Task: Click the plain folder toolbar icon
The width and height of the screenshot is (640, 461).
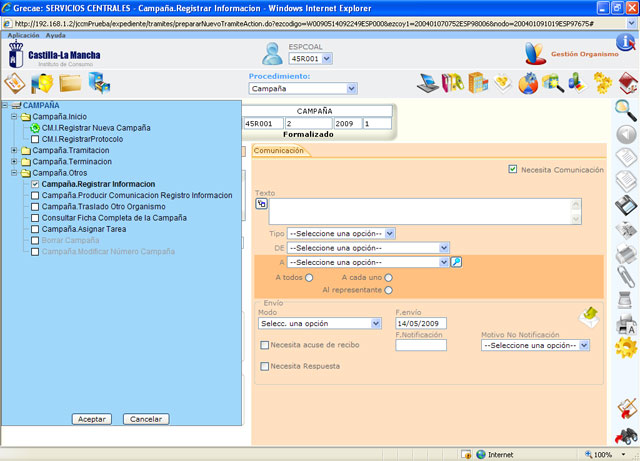Action: coord(70,83)
